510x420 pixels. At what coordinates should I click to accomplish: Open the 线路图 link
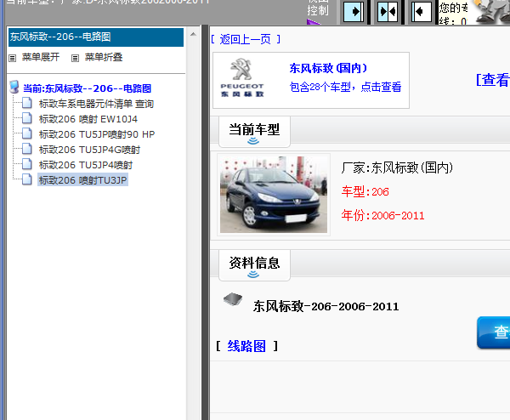246,346
